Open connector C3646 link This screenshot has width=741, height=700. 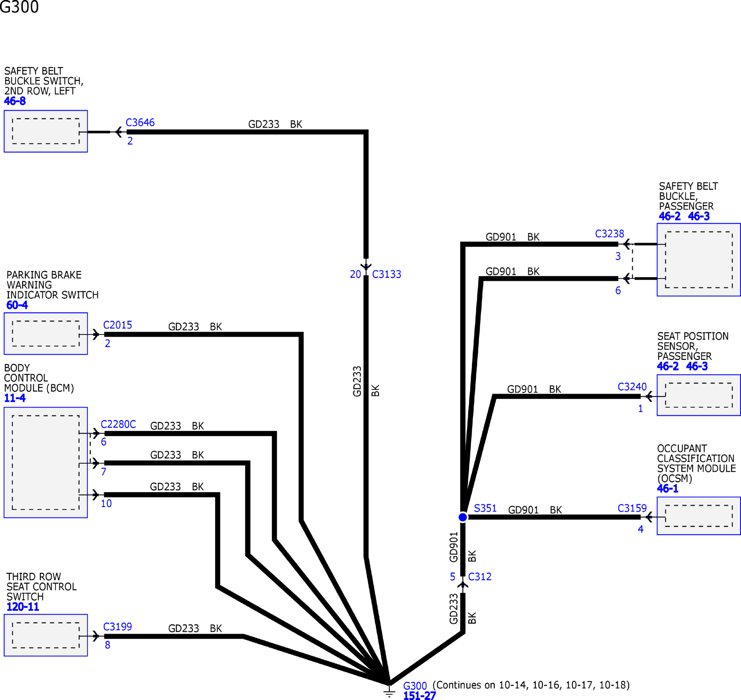pyautogui.click(x=140, y=122)
